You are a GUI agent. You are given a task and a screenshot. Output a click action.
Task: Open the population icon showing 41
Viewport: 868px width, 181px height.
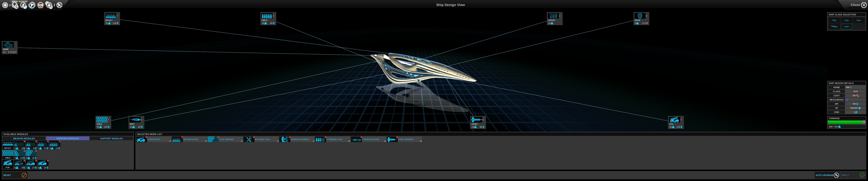click(x=50, y=5)
